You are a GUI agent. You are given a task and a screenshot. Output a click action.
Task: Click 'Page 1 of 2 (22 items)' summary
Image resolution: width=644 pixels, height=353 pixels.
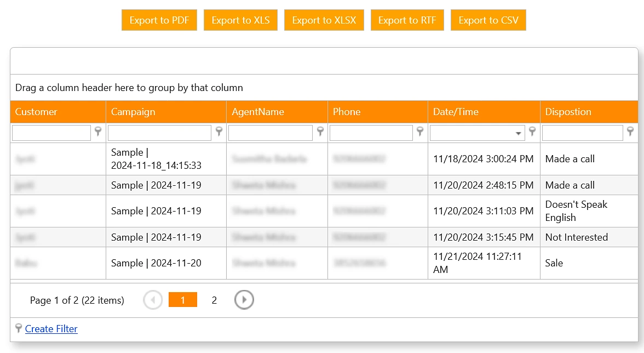tap(77, 300)
